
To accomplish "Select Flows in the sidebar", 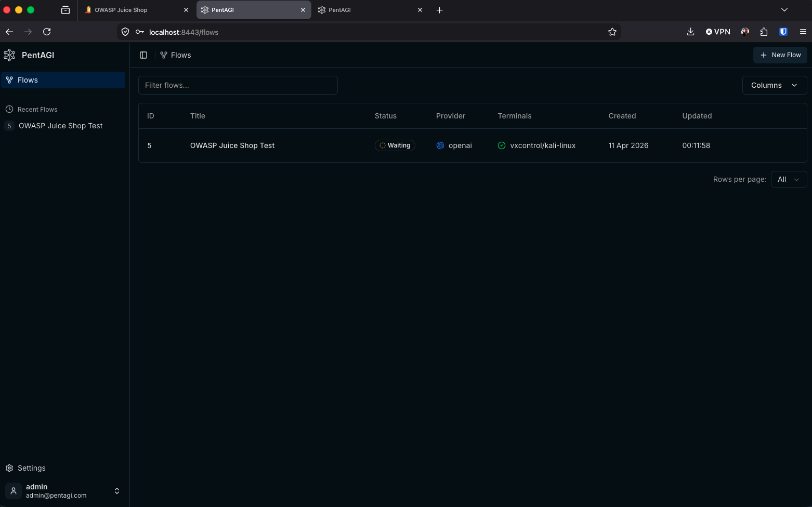I will click(63, 80).
